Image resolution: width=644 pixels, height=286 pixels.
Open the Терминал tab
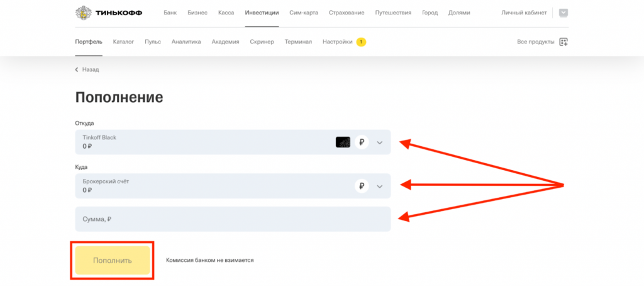click(x=298, y=42)
